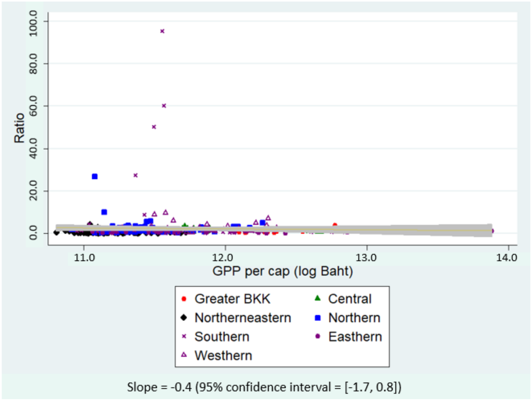Click the Ratio y-axis title
The height and width of the screenshot is (401, 532).
19,128
